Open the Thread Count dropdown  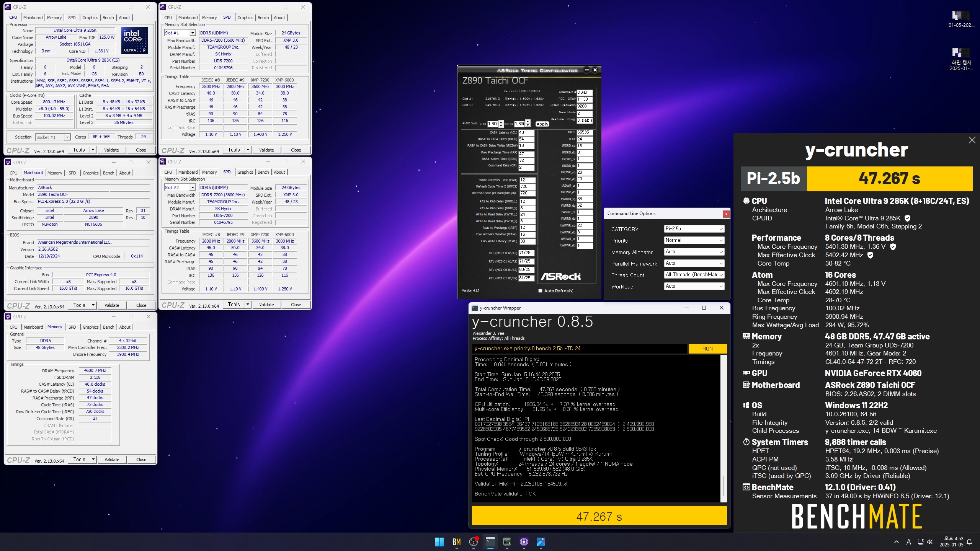[x=694, y=275]
